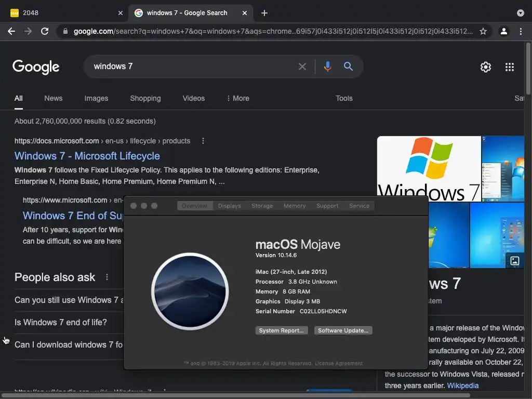
Task: Click the address bar URL
Action: [x=273, y=31]
